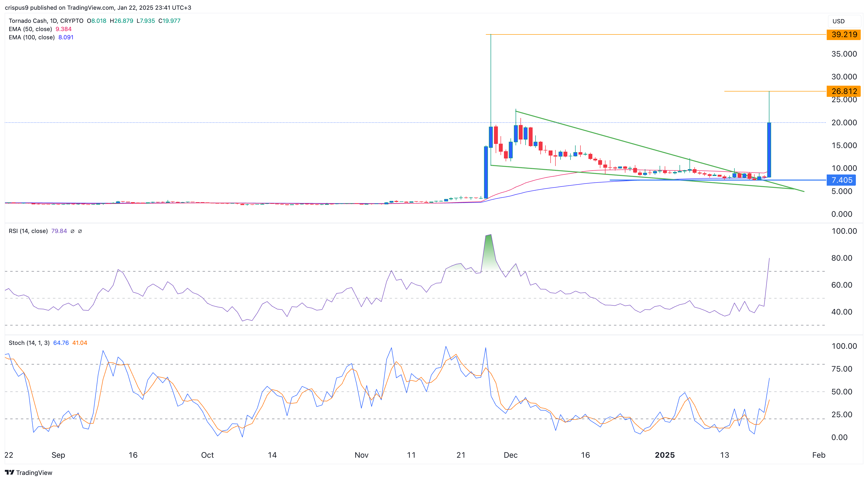Click the Oct label on time axis
Screen dimensions: 868x481
(x=207, y=455)
